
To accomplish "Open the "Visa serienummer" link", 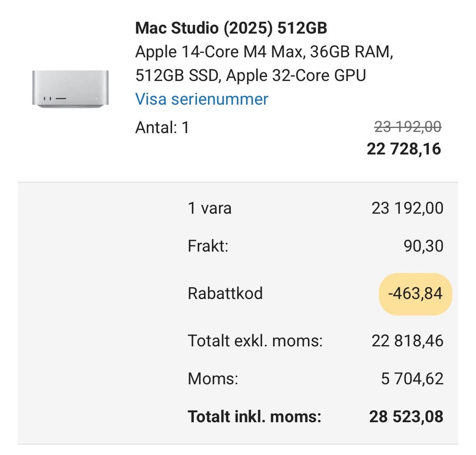I will coord(201,99).
